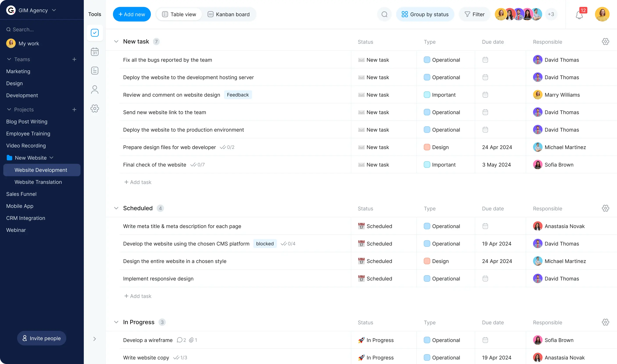Switch to Table view
The height and width of the screenshot is (364, 617).
pos(179,14)
